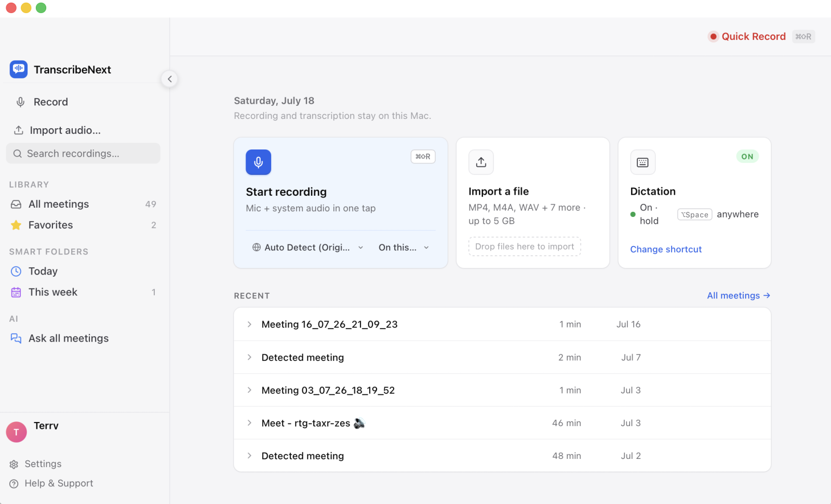
Task: Click the TranscribeNext app logo icon
Action: coord(19,69)
